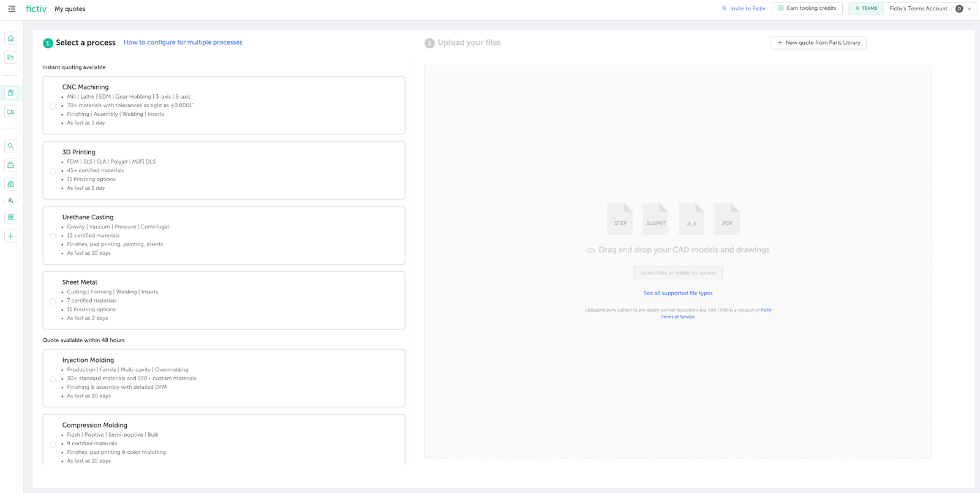Screen dimensions: 980x493
Task: Click 'Gravity | Vaccum | Pressure | Centrifugal' line
Action: pyautogui.click(x=118, y=227)
